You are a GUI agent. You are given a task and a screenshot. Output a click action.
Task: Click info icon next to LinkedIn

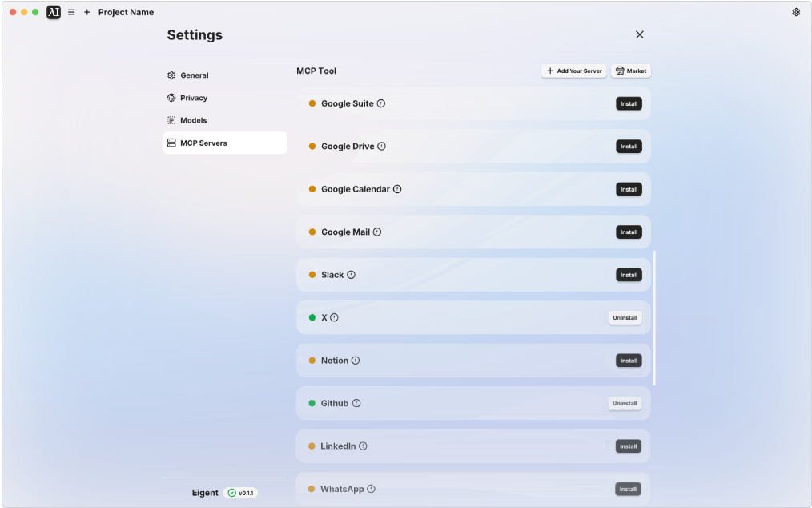[x=363, y=446]
